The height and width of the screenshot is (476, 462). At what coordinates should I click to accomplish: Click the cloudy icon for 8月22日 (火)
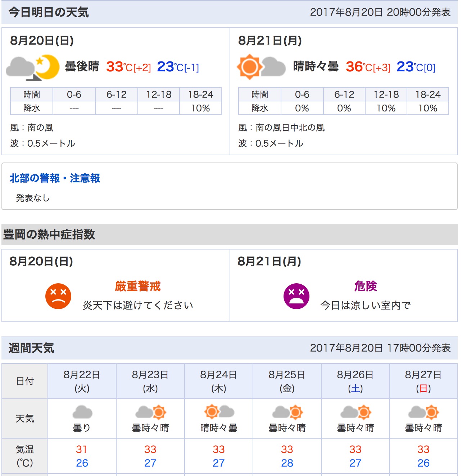click(x=82, y=412)
